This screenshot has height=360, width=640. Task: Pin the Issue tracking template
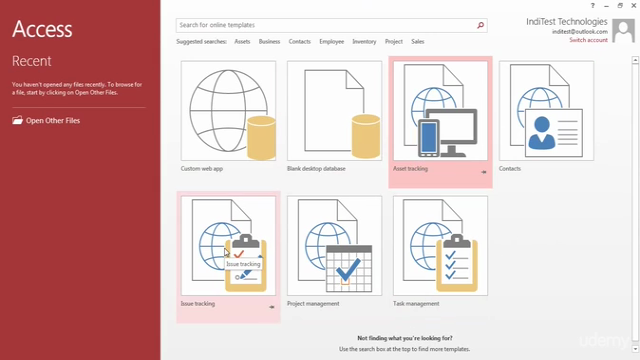(x=272, y=307)
